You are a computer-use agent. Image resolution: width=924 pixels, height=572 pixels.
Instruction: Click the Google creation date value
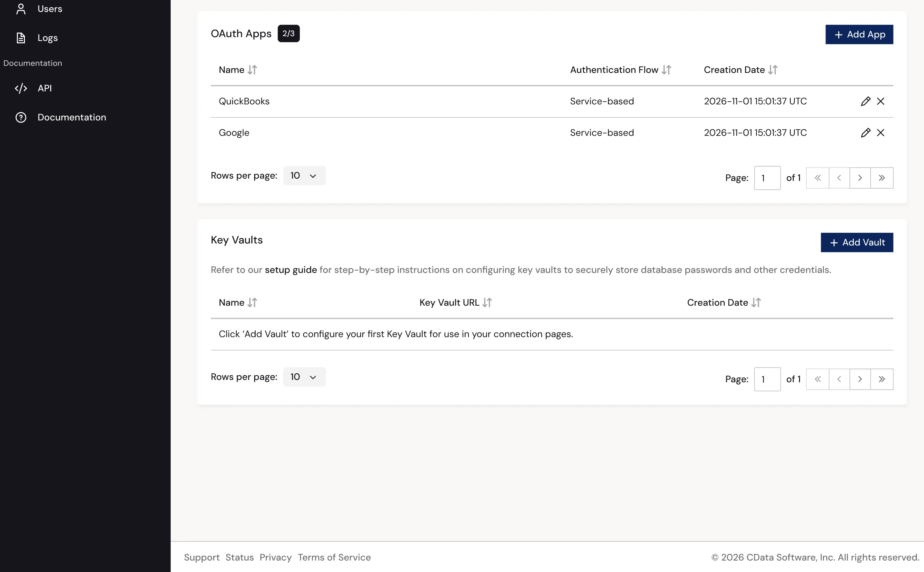pos(755,133)
